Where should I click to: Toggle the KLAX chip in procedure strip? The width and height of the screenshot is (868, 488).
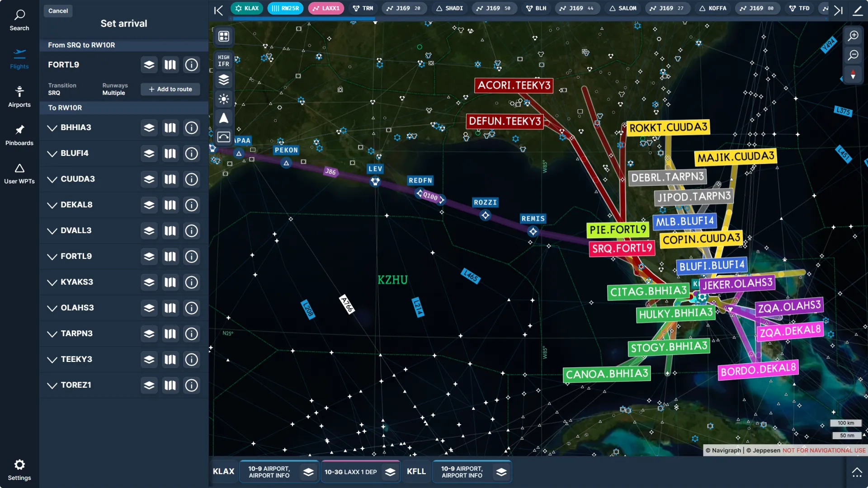(x=246, y=8)
